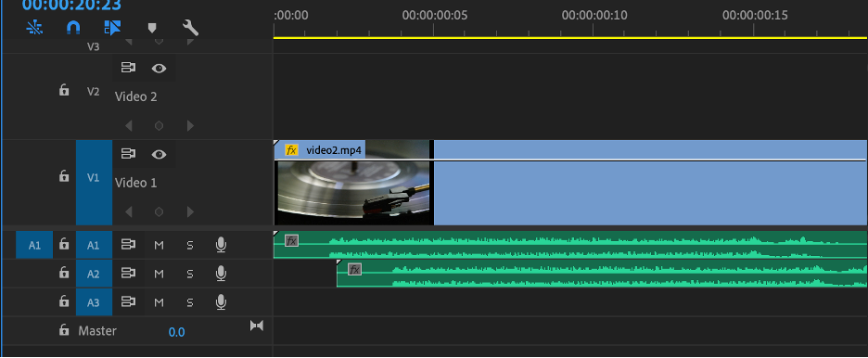868x358 pixels.
Task: Enable voice-over record on A1
Action: pyautogui.click(x=221, y=245)
